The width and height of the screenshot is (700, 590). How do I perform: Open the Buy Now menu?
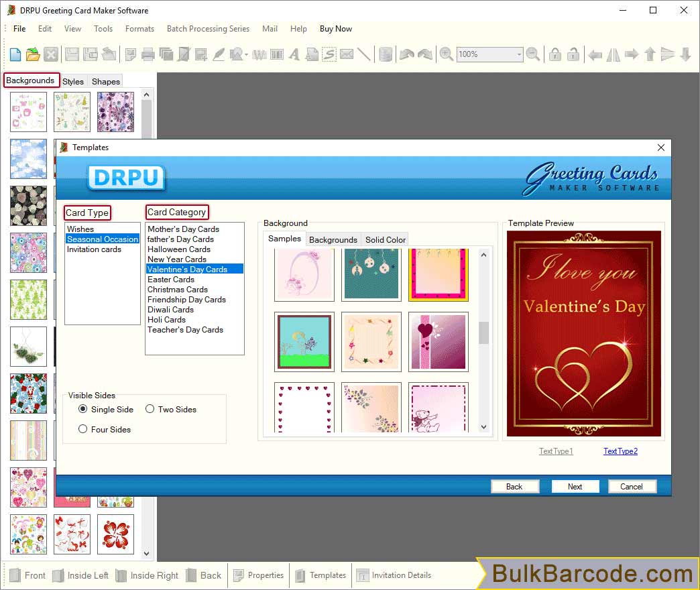click(336, 29)
